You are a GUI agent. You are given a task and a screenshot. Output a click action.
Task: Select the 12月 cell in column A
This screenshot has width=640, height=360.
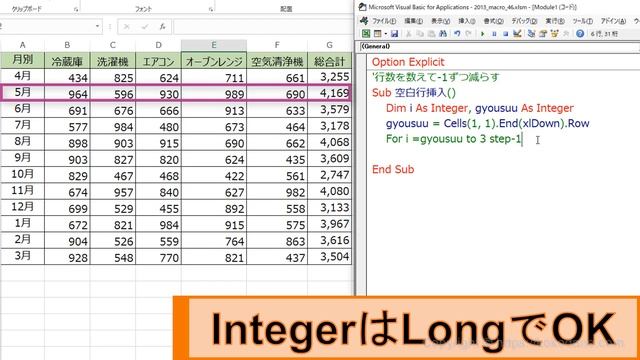tap(22, 207)
